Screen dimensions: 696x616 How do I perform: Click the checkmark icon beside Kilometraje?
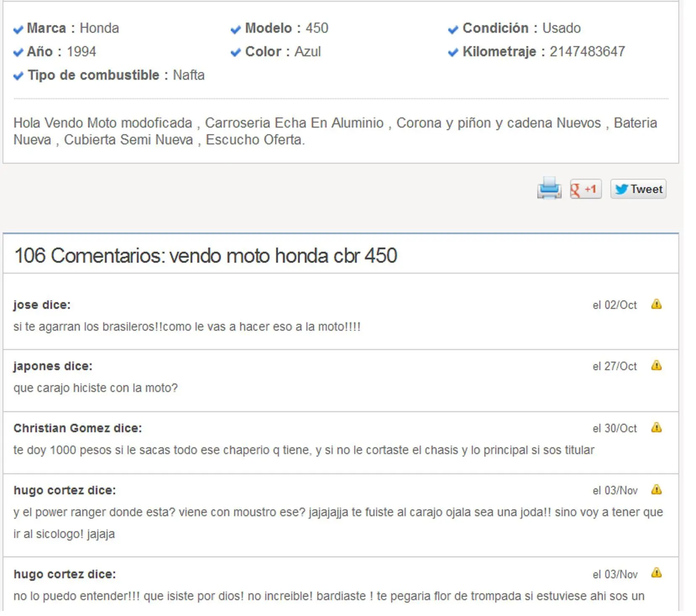[453, 53]
